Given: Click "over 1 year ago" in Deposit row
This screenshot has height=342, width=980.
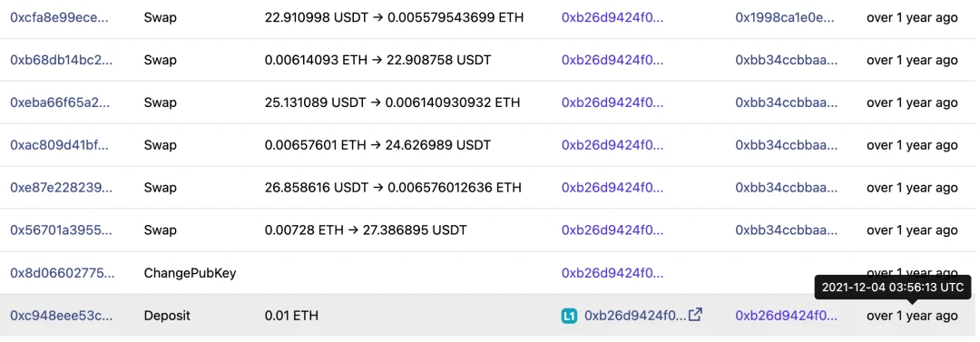Looking at the screenshot, I should (912, 316).
